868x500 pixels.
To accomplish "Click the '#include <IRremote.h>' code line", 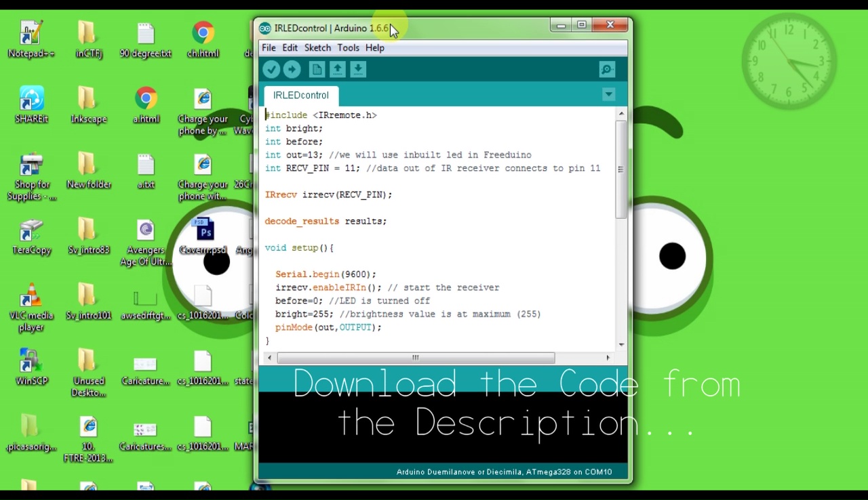I will click(x=321, y=115).
